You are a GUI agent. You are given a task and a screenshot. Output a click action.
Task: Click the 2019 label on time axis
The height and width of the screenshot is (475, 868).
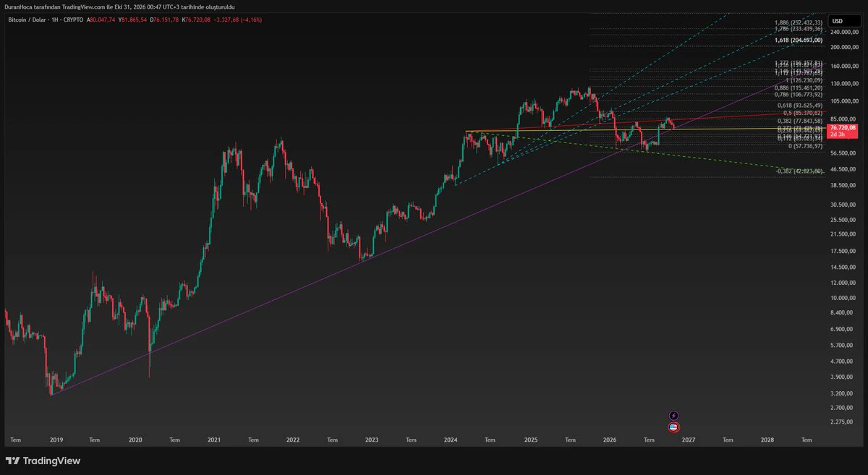[x=55, y=439]
